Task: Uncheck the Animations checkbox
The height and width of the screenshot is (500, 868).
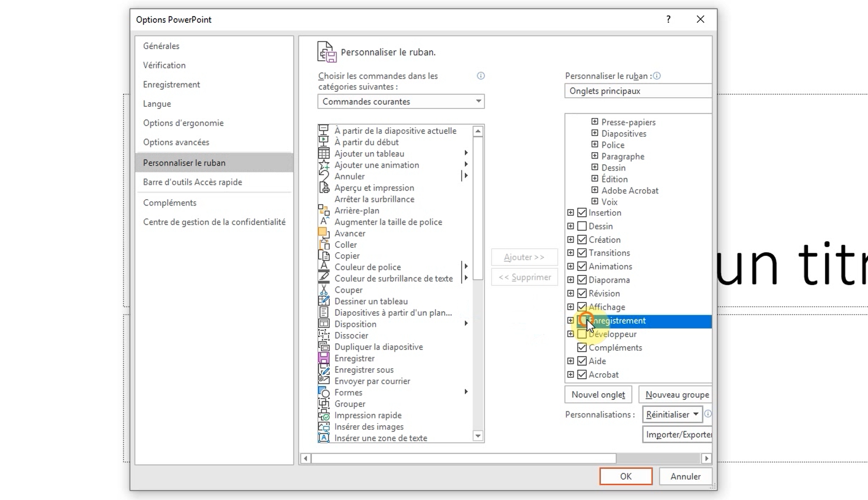Action: 582,266
